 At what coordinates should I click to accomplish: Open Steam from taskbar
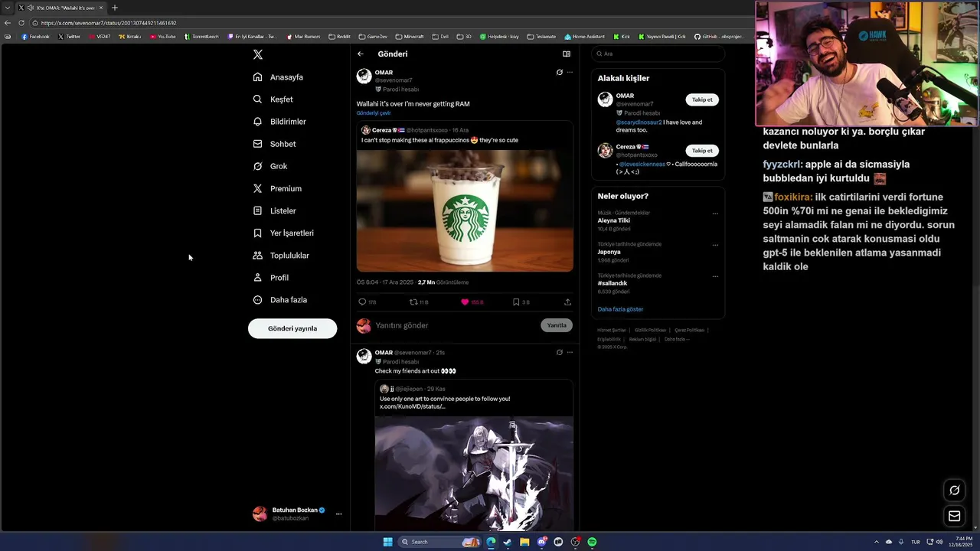508,542
